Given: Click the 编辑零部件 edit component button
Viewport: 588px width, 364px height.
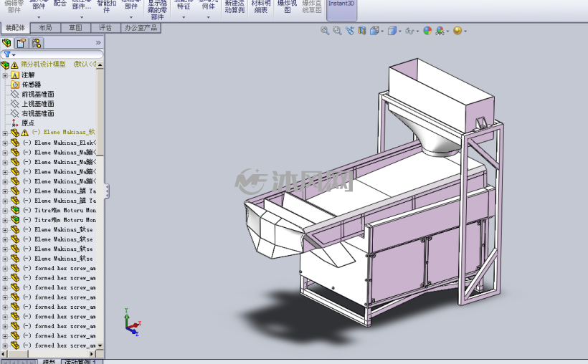Looking at the screenshot, I should point(14,6).
